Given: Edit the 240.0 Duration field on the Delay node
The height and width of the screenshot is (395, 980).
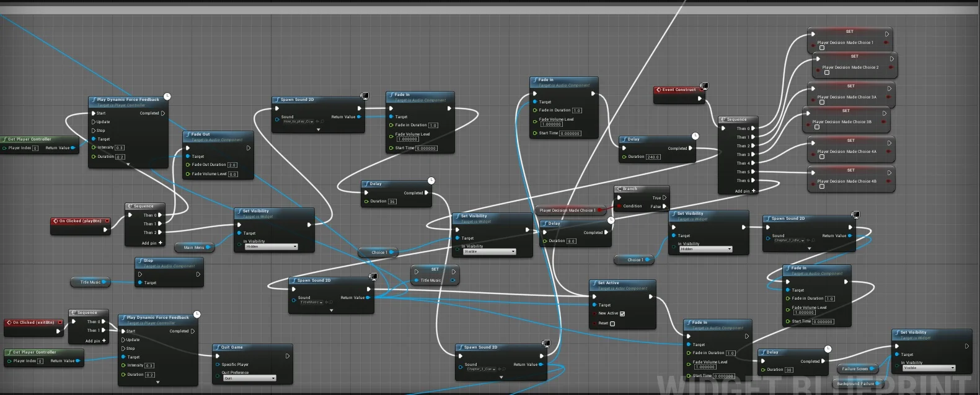Looking at the screenshot, I should (x=653, y=157).
